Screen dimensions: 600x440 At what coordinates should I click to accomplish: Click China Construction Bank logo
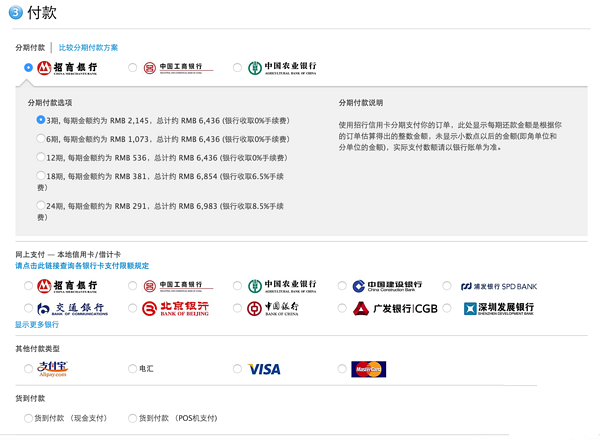387,286
